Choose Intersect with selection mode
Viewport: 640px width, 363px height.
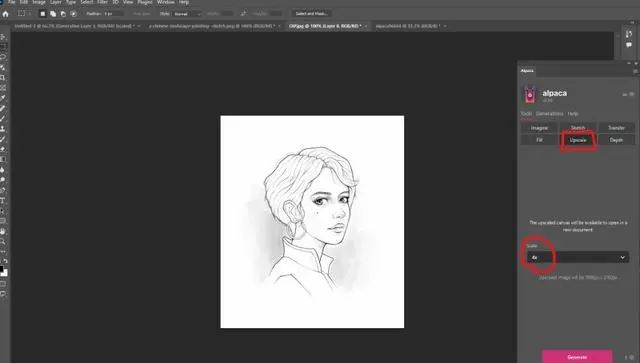73,14
